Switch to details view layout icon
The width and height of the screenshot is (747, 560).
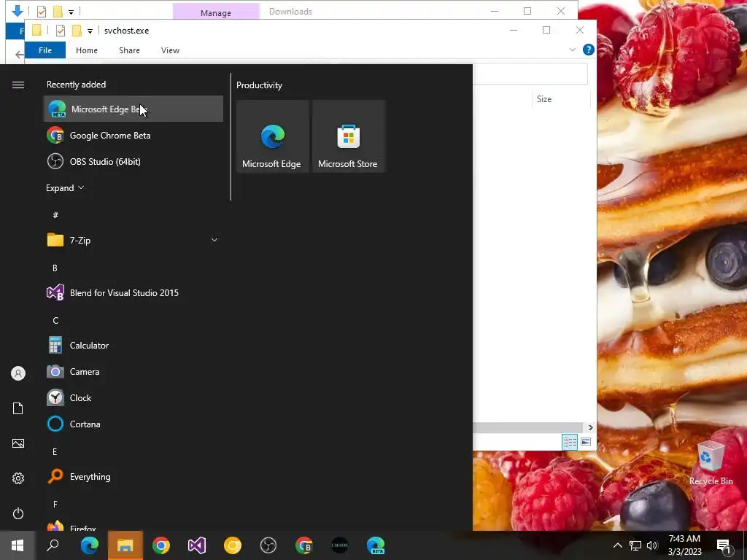pos(570,442)
